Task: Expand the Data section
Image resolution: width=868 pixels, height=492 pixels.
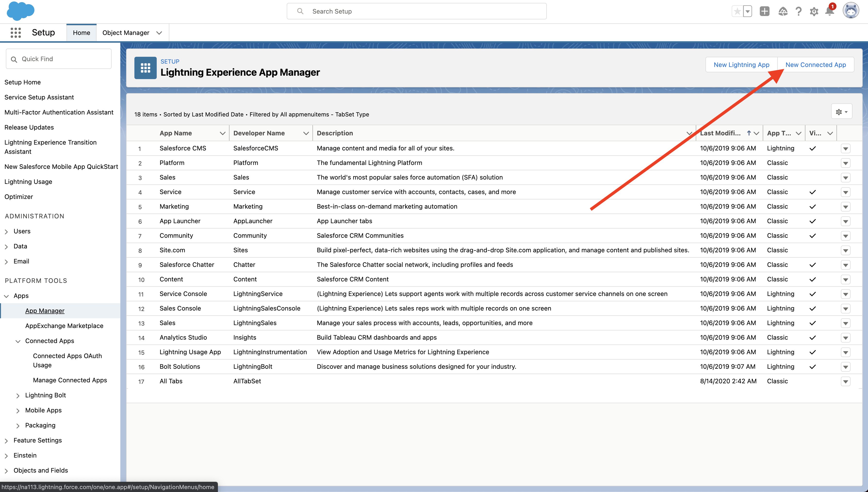Action: [x=6, y=247]
